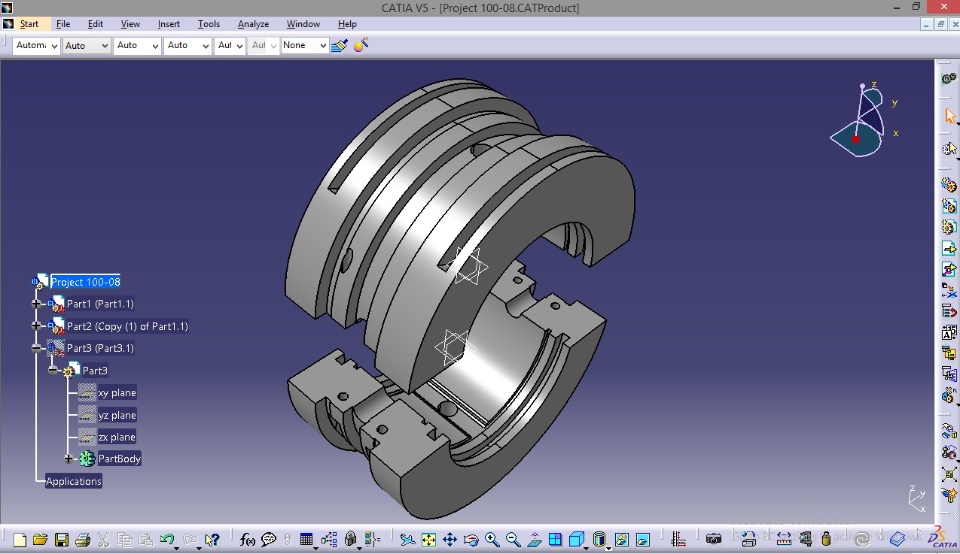This screenshot has height=554, width=960.
Task: Open the Window menu
Action: pyautogui.click(x=303, y=24)
